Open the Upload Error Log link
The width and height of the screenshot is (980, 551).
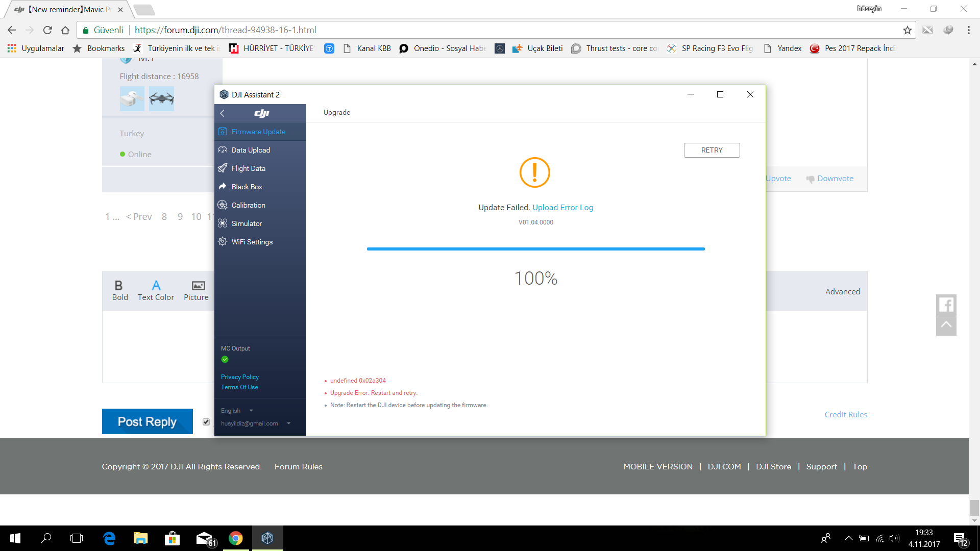point(562,207)
